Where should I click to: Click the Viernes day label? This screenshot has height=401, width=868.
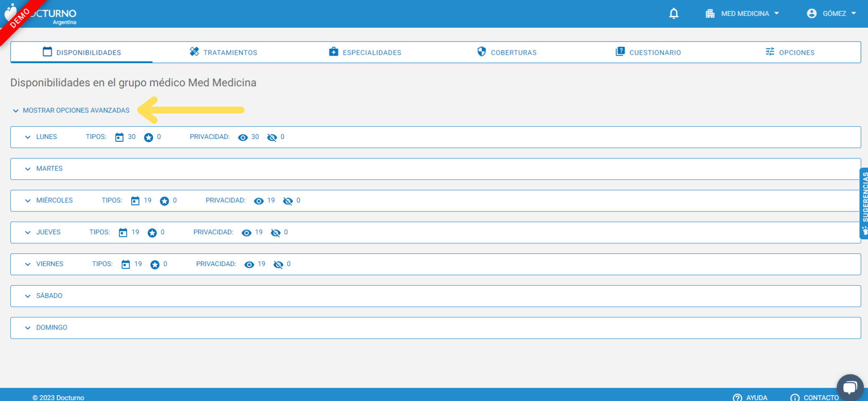pos(50,264)
